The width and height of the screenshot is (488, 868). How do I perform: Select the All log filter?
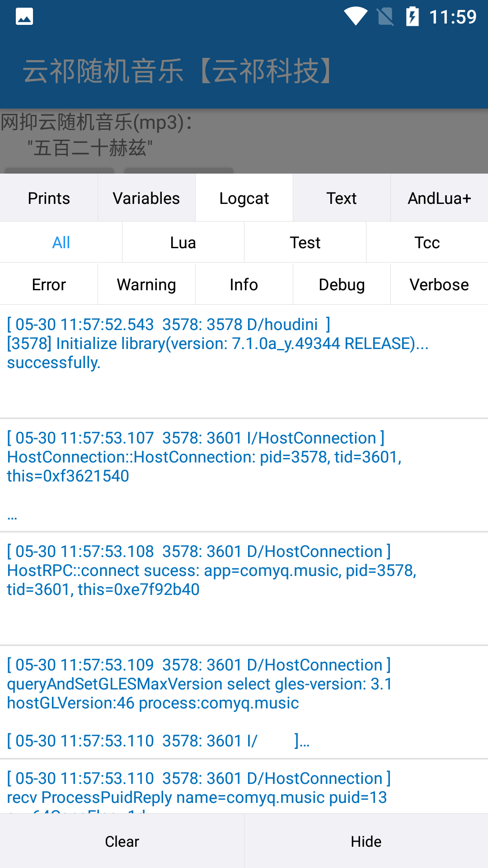[61, 242]
